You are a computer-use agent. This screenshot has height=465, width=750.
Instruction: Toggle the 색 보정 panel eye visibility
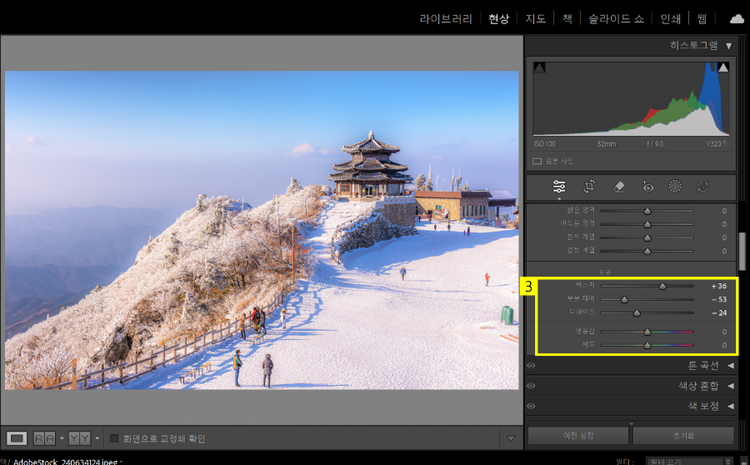click(x=531, y=406)
